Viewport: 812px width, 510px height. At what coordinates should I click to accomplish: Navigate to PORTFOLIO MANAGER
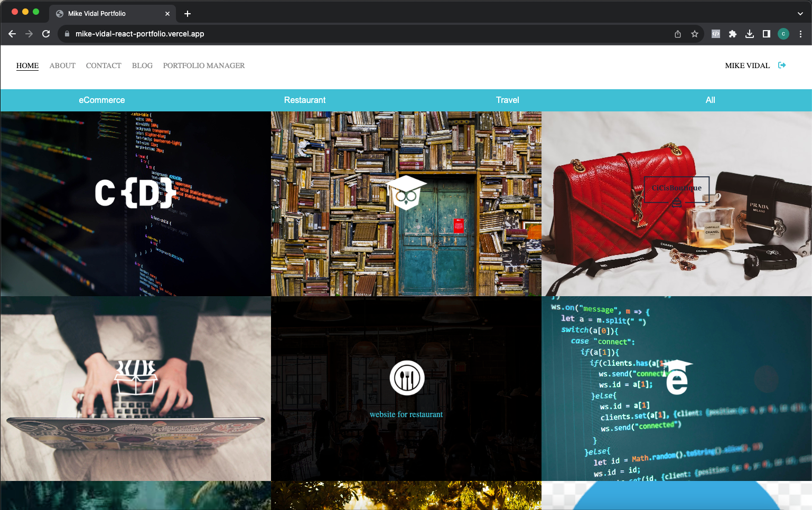[x=204, y=65]
